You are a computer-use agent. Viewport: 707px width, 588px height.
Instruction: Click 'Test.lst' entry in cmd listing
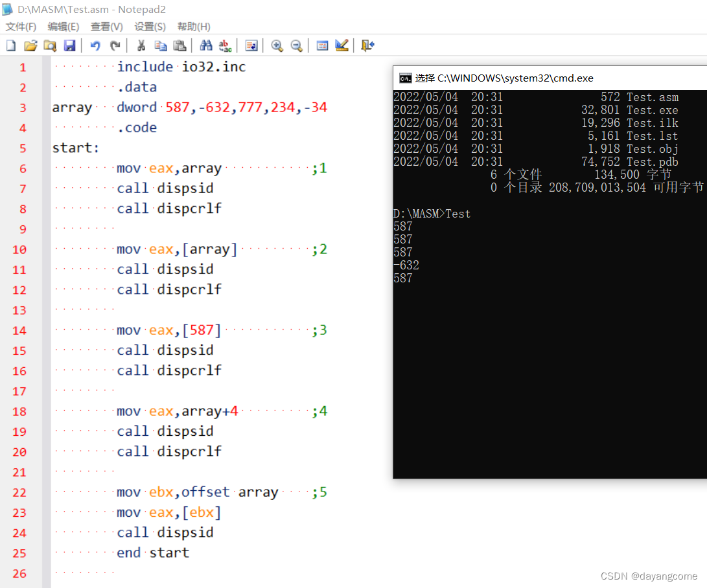tap(653, 136)
